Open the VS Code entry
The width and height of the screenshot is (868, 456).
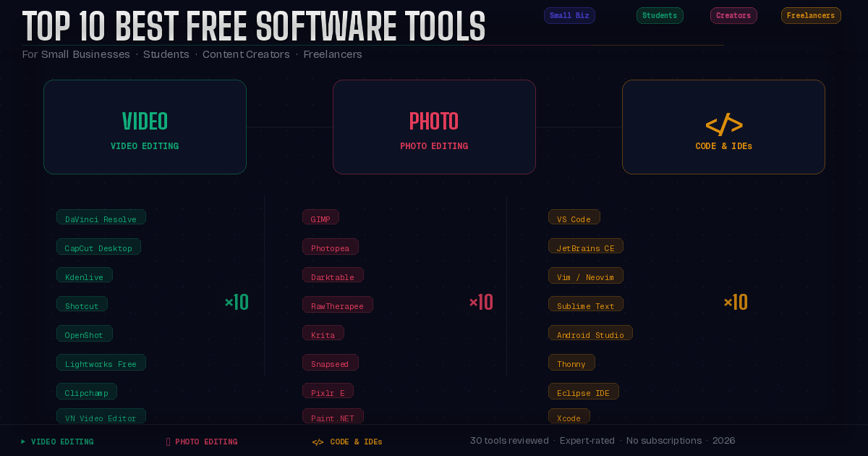pos(574,217)
